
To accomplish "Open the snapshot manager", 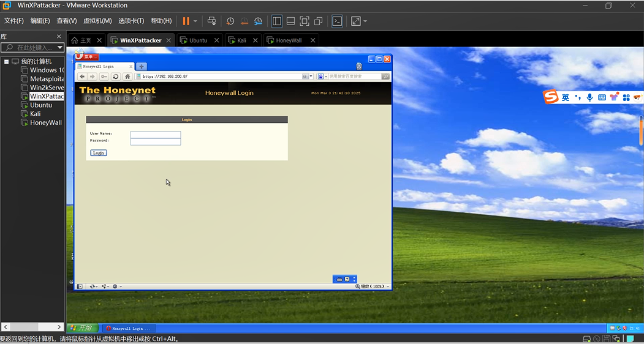I will (258, 21).
